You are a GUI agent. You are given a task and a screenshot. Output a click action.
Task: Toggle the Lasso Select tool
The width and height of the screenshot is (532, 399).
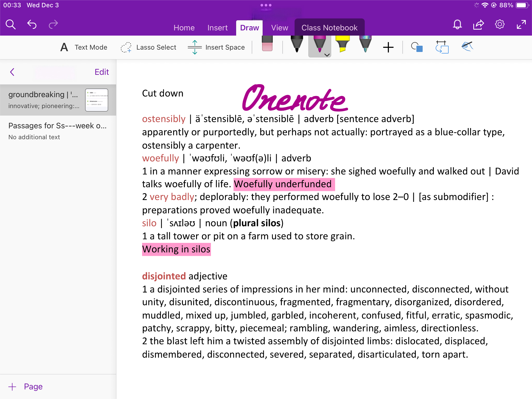(x=149, y=47)
